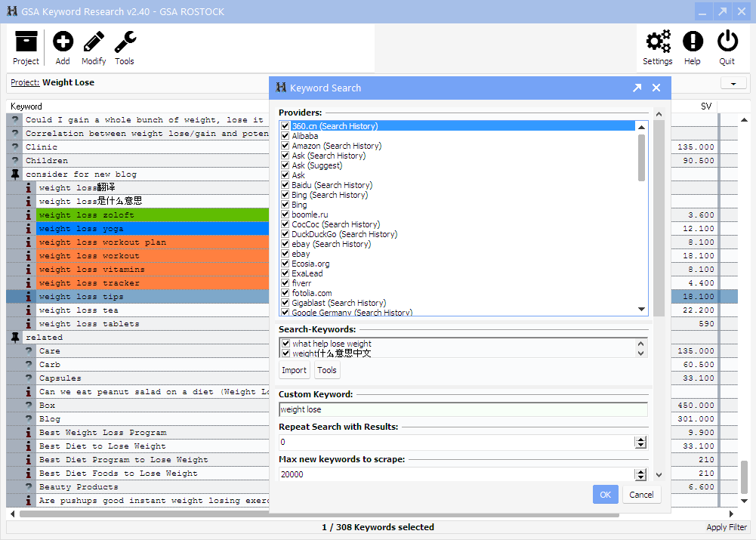Image resolution: width=756 pixels, height=540 pixels.
Task: Select the blue weight loss yoga row
Action: 153,229
